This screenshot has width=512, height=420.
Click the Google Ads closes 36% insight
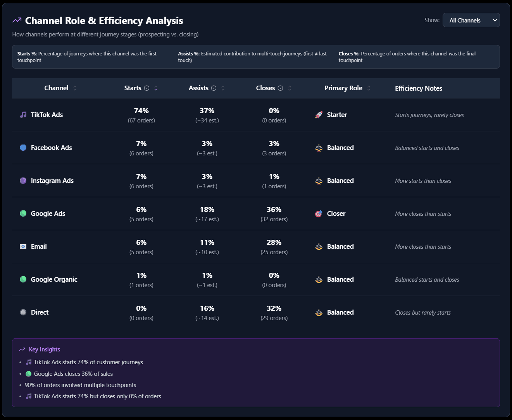pos(73,374)
